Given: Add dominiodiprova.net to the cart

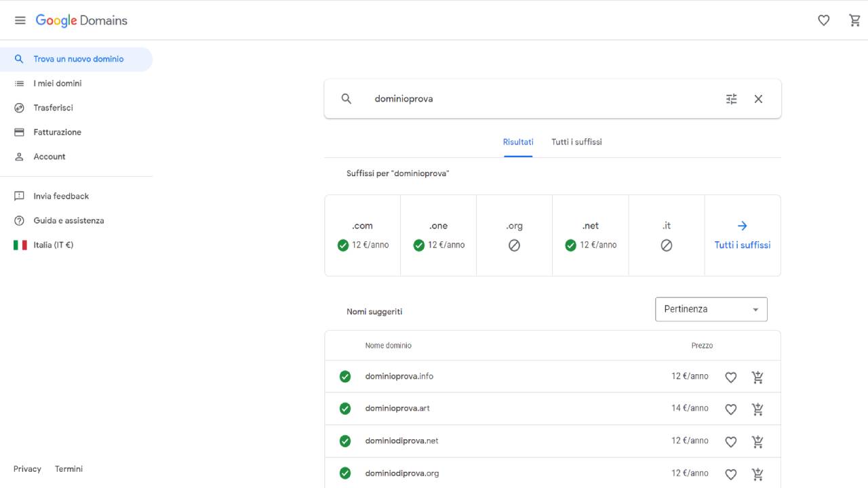Looking at the screenshot, I should tap(758, 441).
